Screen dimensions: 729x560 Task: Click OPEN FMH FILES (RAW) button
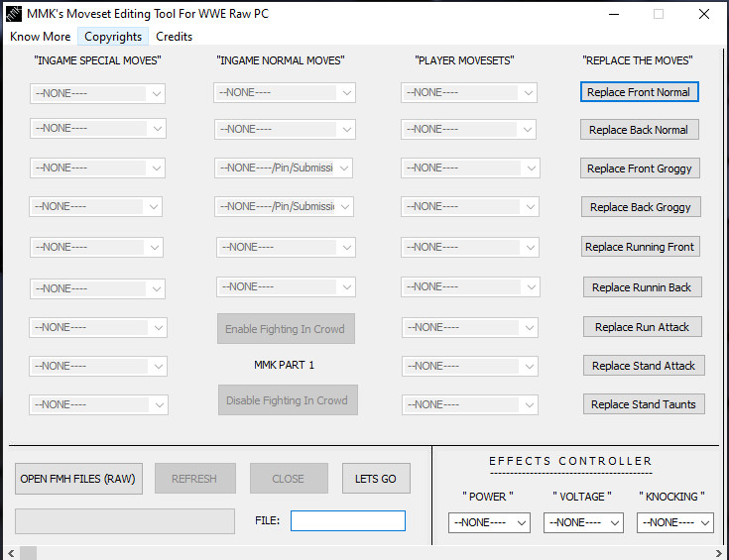pyautogui.click(x=78, y=479)
